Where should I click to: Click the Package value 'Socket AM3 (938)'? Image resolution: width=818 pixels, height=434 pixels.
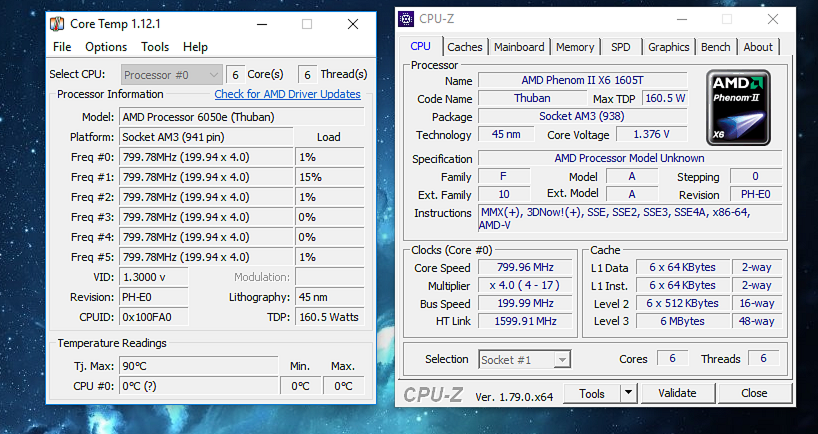[583, 116]
